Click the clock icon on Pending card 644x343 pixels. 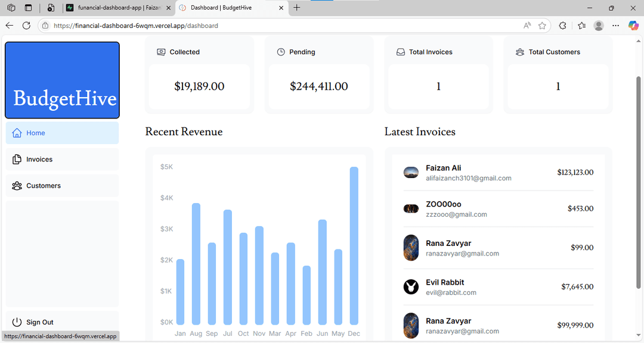pos(281,52)
